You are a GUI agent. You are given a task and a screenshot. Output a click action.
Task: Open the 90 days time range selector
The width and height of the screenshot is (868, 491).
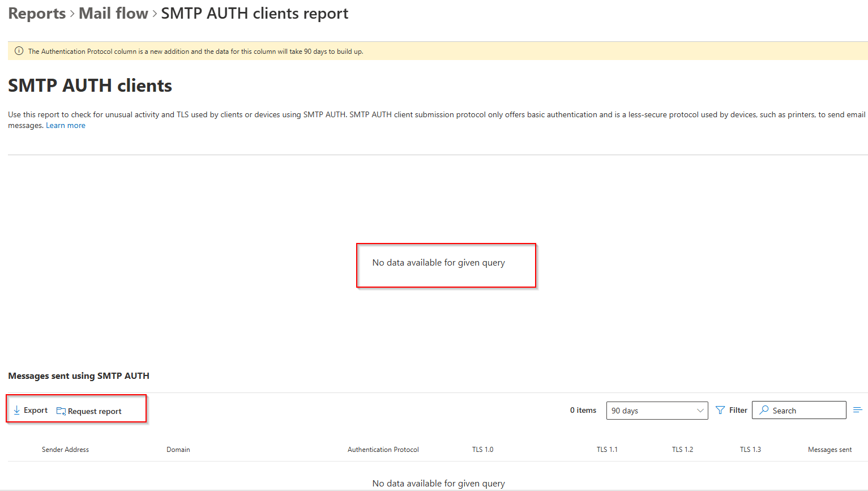(x=651, y=411)
